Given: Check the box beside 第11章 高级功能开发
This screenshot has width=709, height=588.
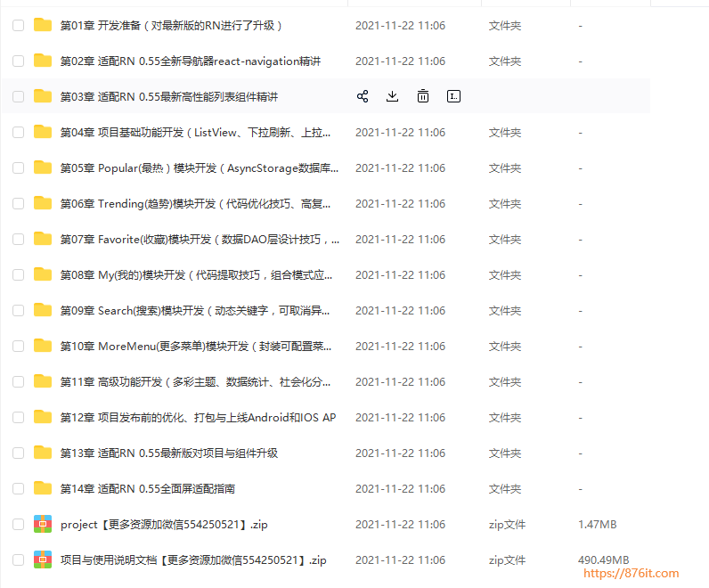Looking at the screenshot, I should [18, 382].
